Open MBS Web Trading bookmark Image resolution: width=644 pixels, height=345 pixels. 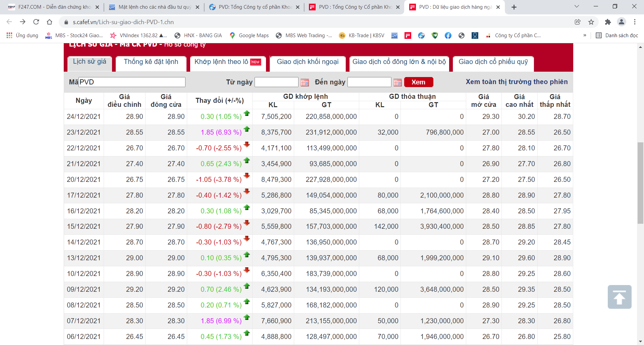(304, 36)
